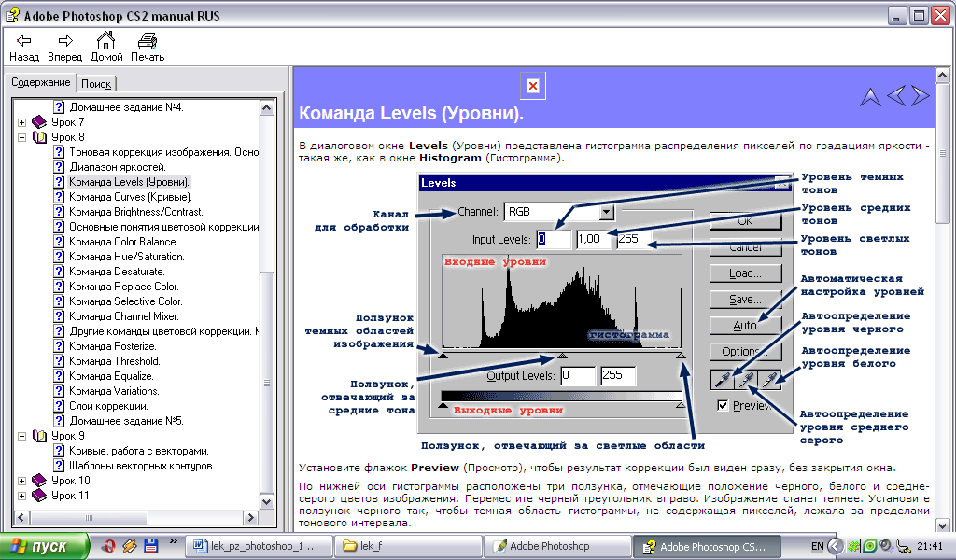This screenshot has width=956, height=560.
Task: Launch Opera from the quick launch bar
Action: click(109, 546)
